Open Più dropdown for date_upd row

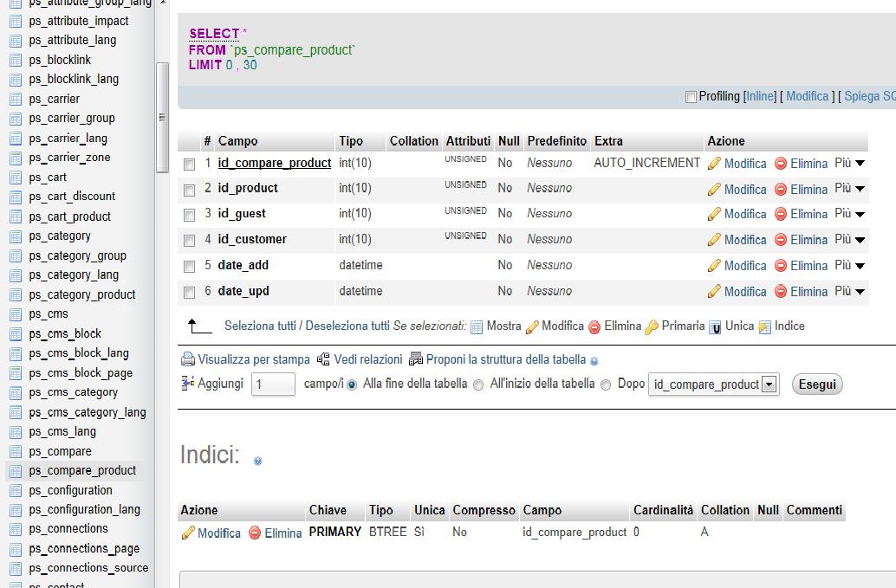[850, 291]
